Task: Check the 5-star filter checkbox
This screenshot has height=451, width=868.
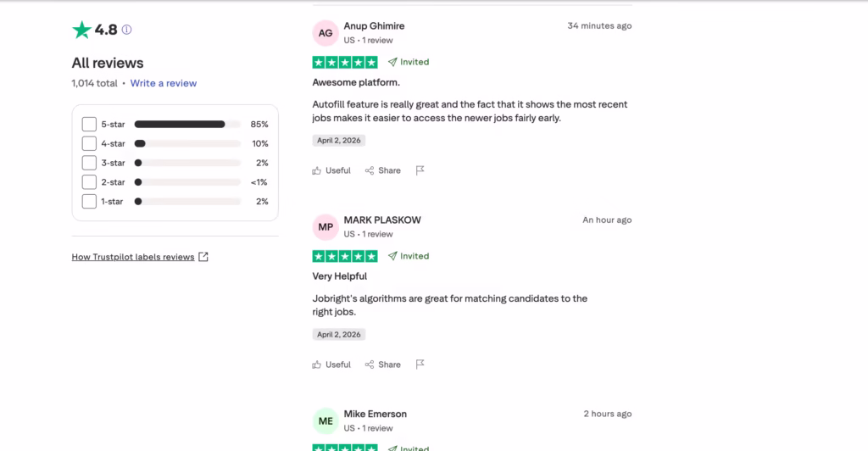Action: [89, 124]
